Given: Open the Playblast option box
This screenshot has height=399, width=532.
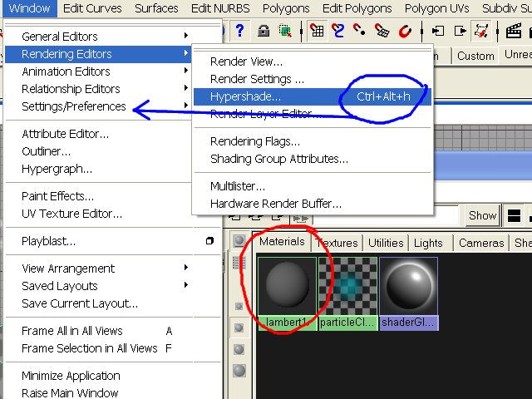Looking at the screenshot, I should pos(209,241).
